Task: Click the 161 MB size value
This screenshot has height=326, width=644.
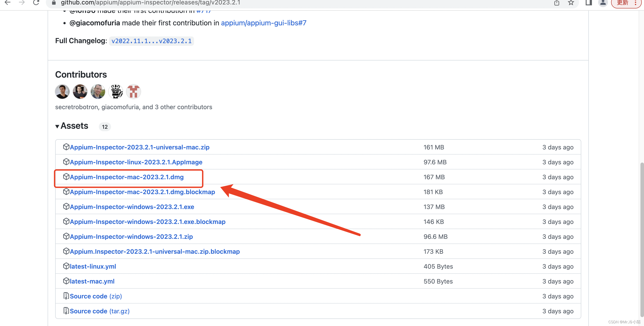Action: pos(434,147)
